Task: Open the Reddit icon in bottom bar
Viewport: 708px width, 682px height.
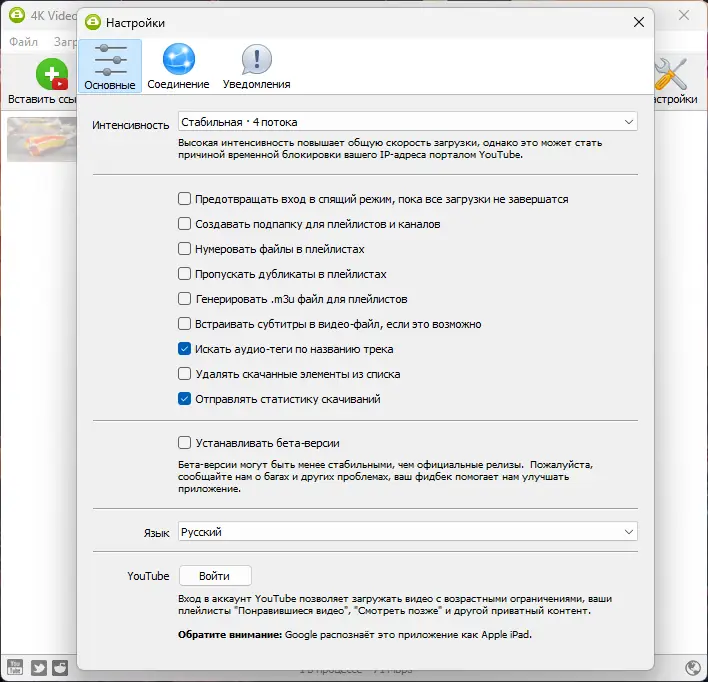Action: click(60, 667)
